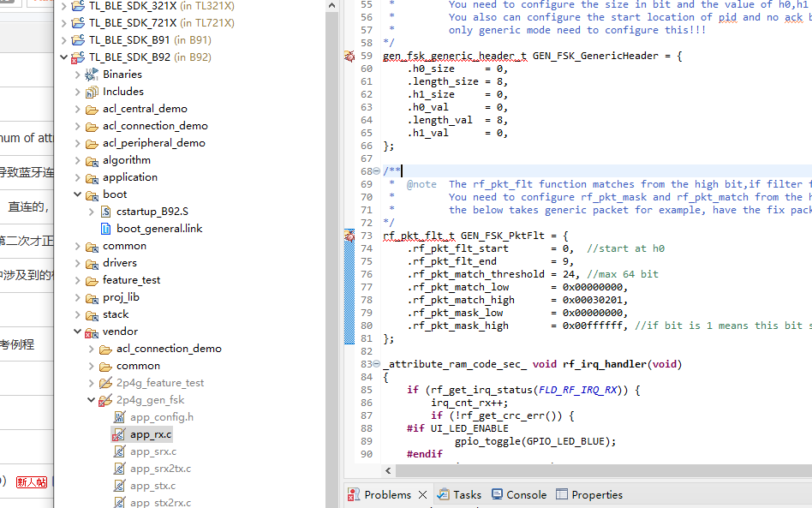Screen dimensions: 812x508
Task: Click the Console view icon
Action: coord(497,494)
